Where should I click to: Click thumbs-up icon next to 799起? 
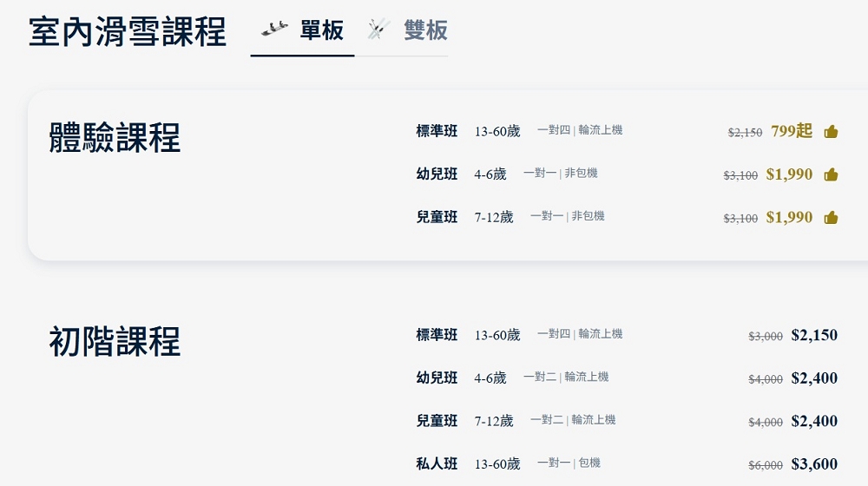[831, 132]
